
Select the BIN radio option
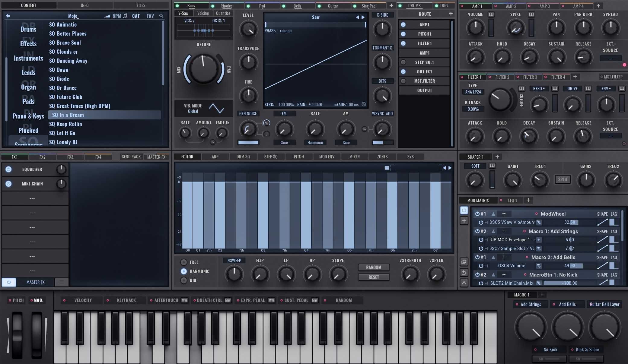183,280
